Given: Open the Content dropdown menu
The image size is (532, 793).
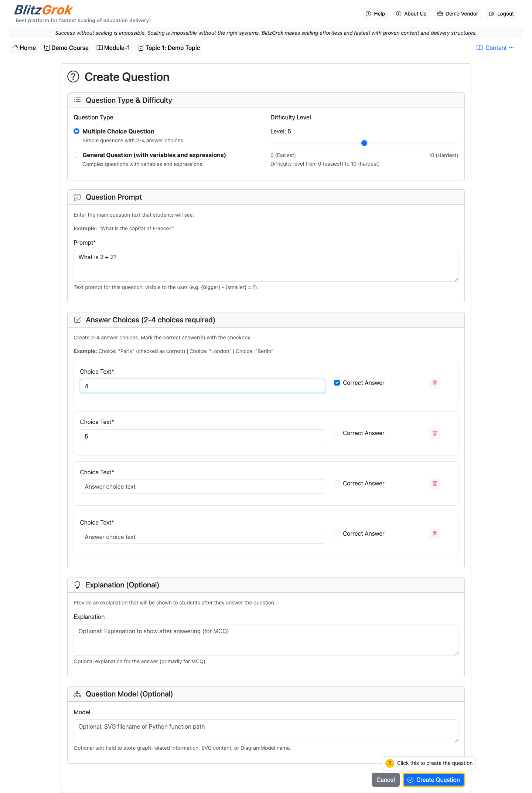Looking at the screenshot, I should pyautogui.click(x=495, y=48).
